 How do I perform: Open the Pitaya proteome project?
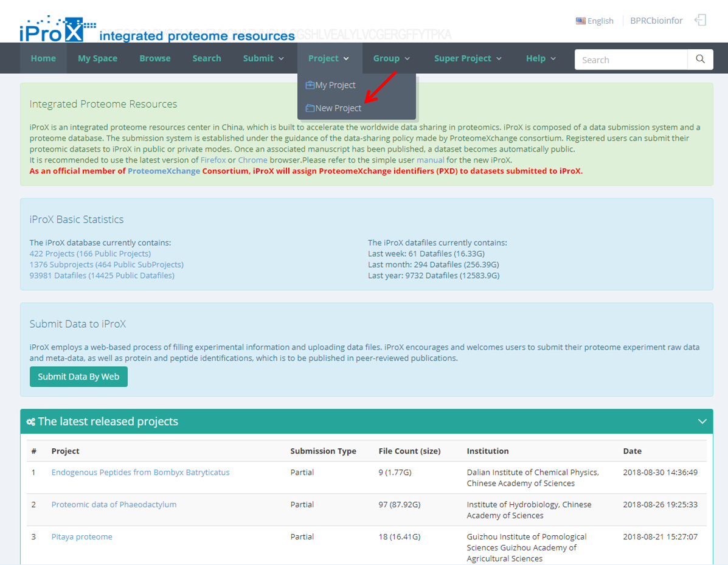[81, 536]
